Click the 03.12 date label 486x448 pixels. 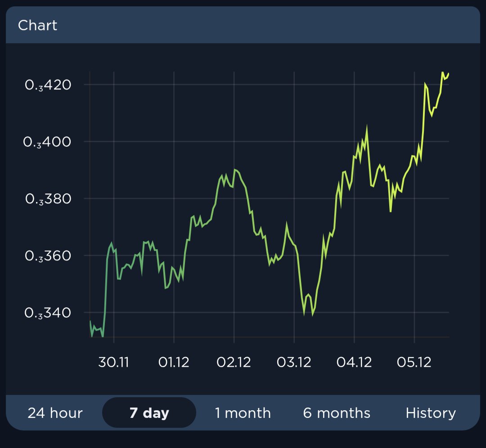coord(294,362)
